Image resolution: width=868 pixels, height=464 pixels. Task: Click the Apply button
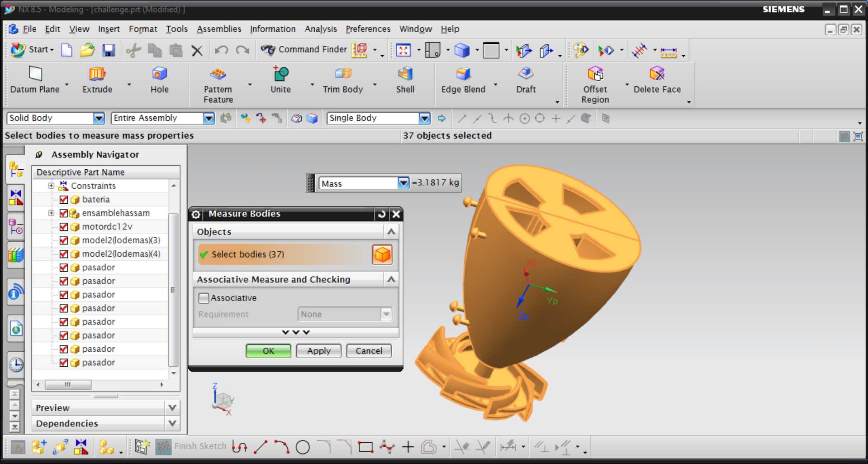pyautogui.click(x=319, y=351)
